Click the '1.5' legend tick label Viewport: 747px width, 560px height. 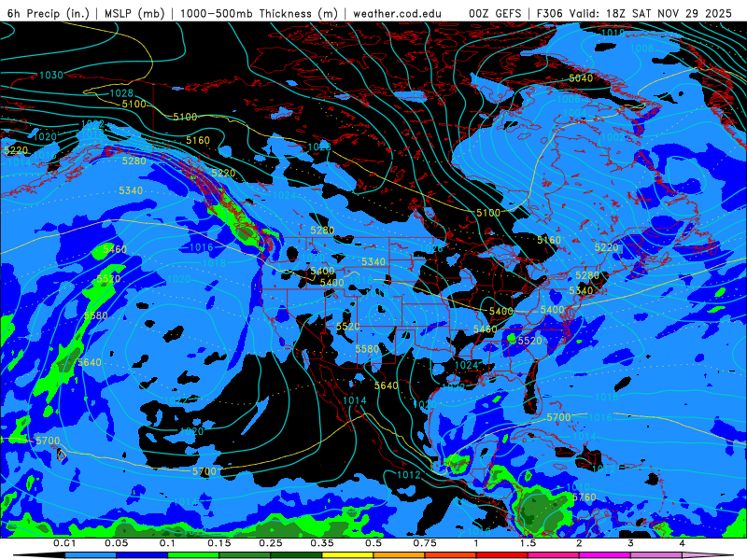point(528,543)
